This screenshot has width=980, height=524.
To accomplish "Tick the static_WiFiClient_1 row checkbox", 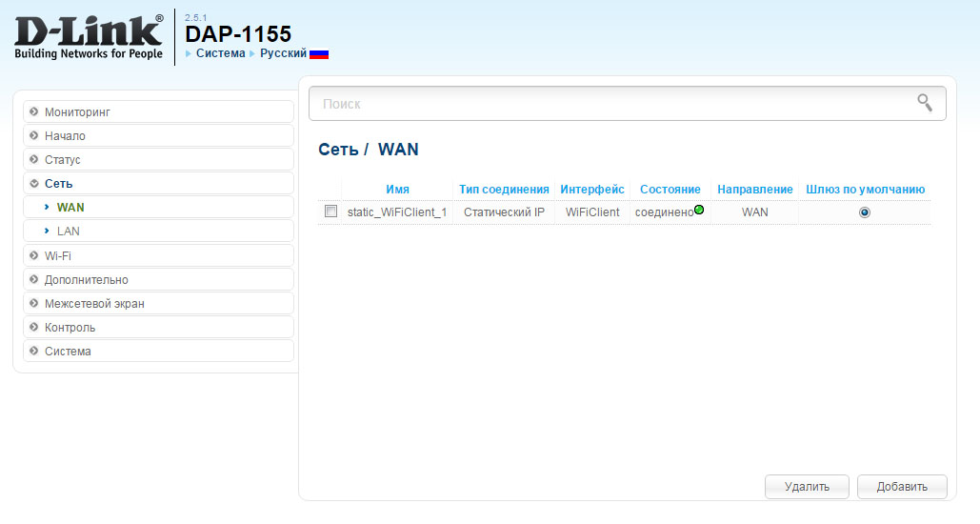I will [330, 212].
